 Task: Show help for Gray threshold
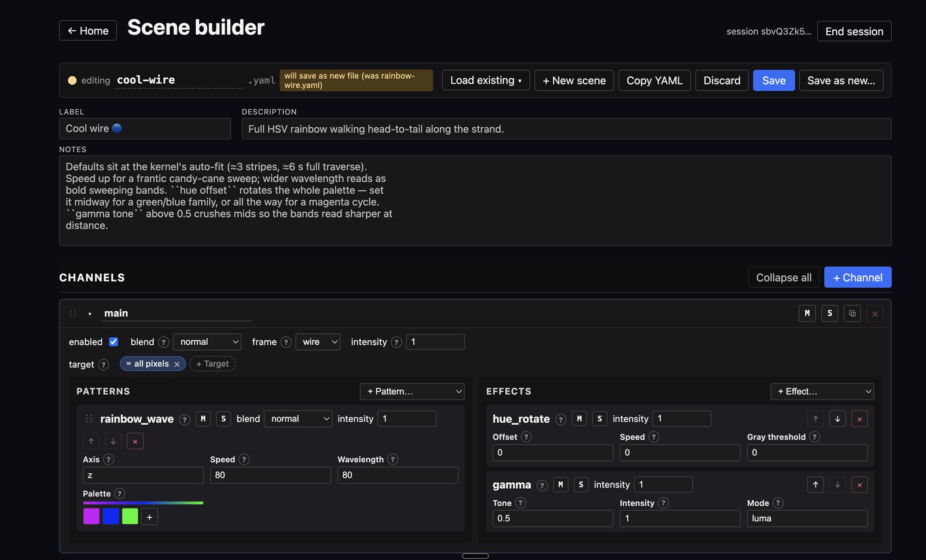(814, 437)
